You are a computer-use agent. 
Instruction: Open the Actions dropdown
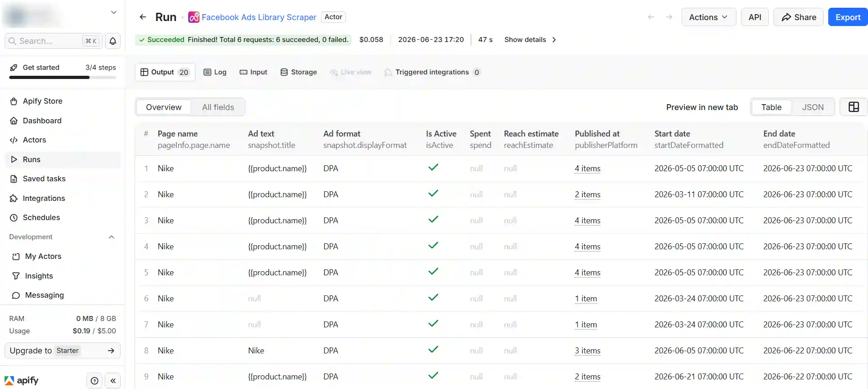[x=709, y=17]
